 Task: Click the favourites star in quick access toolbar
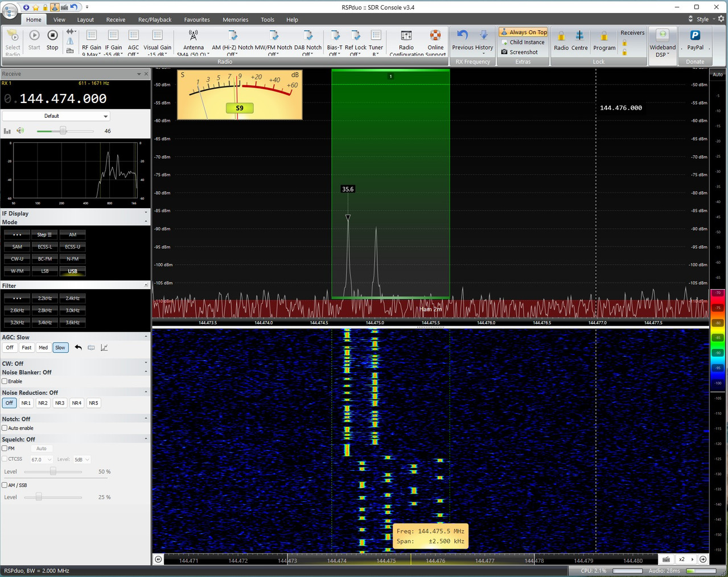[35, 7]
